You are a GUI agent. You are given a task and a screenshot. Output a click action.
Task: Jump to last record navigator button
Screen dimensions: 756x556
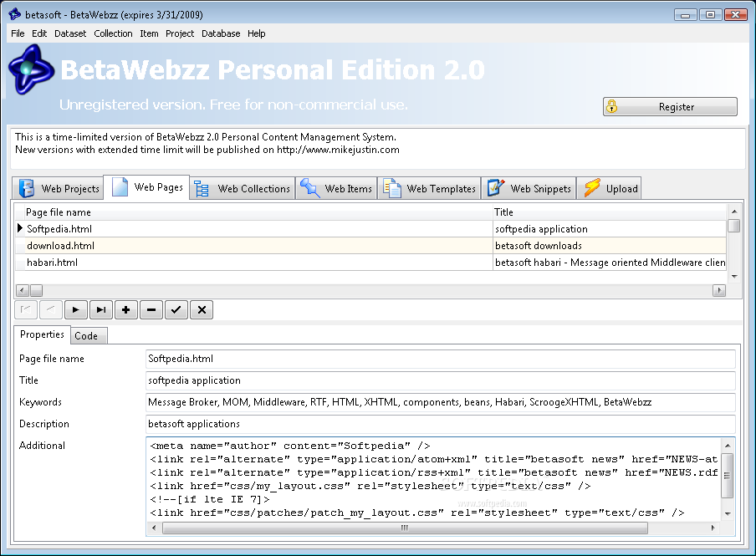point(101,309)
